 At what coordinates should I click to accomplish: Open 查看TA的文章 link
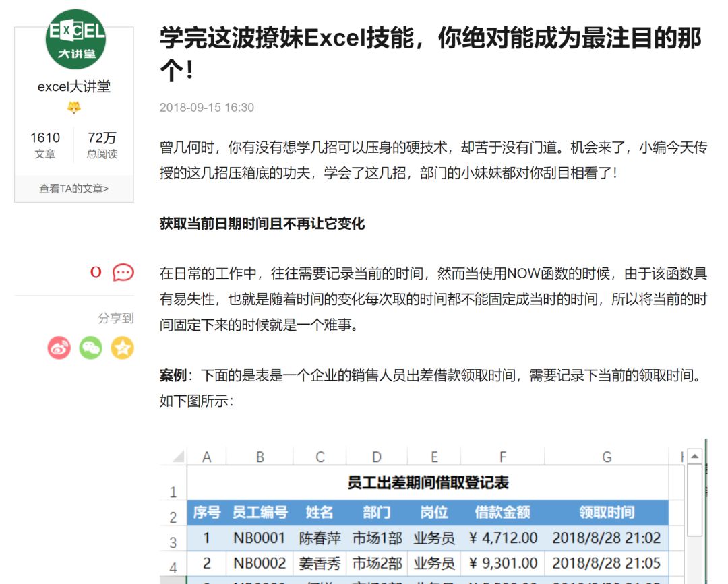coord(74,189)
